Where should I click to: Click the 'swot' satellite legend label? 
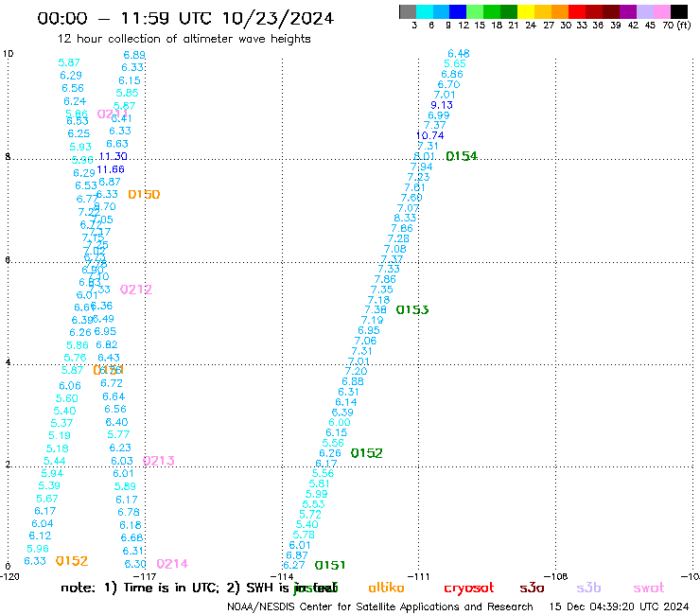(649, 588)
